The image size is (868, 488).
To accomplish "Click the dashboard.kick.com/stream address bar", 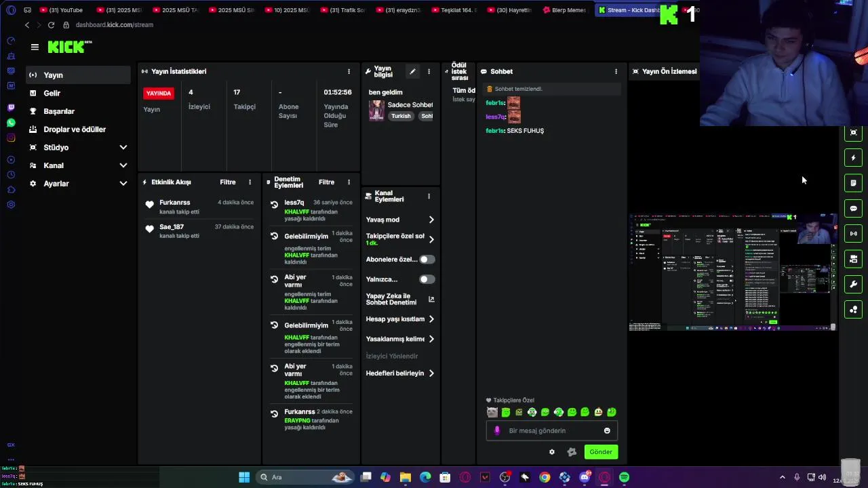I will tap(115, 25).
